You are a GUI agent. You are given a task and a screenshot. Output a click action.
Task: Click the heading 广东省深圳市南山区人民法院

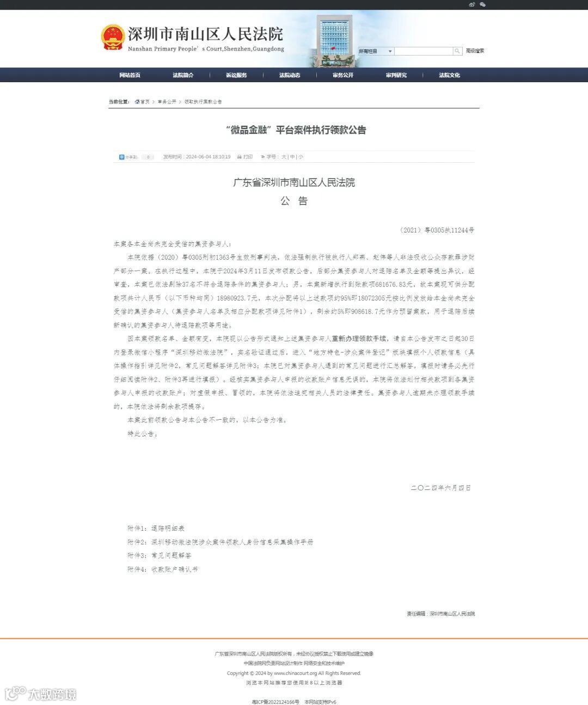pos(294,182)
